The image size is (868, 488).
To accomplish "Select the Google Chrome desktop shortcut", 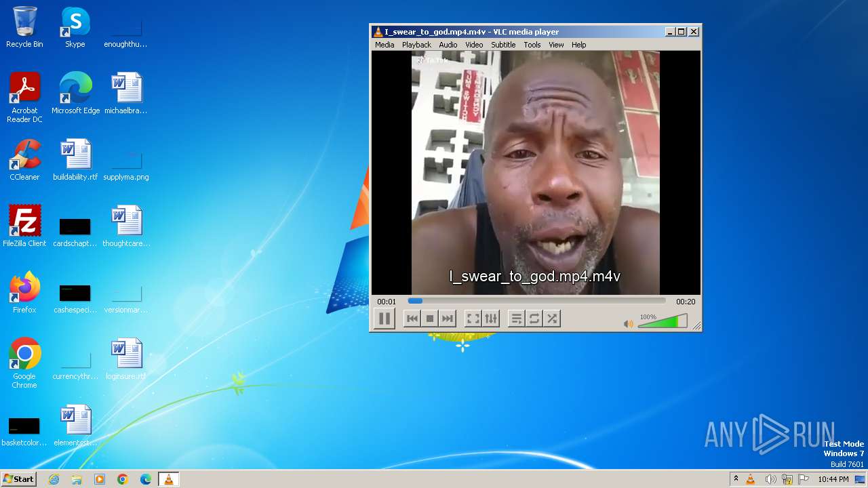I will (24, 363).
